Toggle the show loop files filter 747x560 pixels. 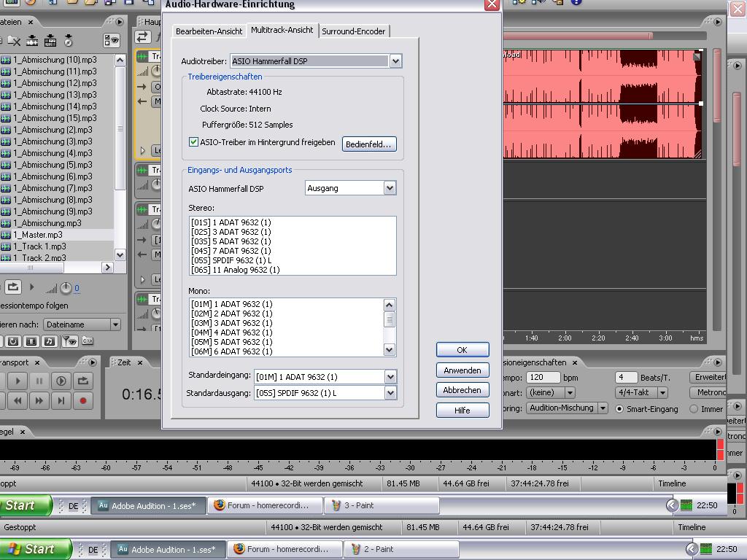click(13, 341)
